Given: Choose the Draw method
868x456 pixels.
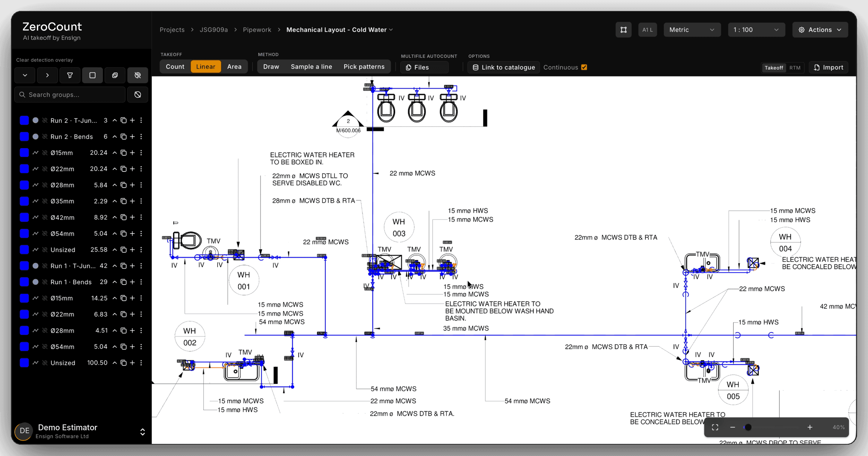Looking at the screenshot, I should (271, 67).
